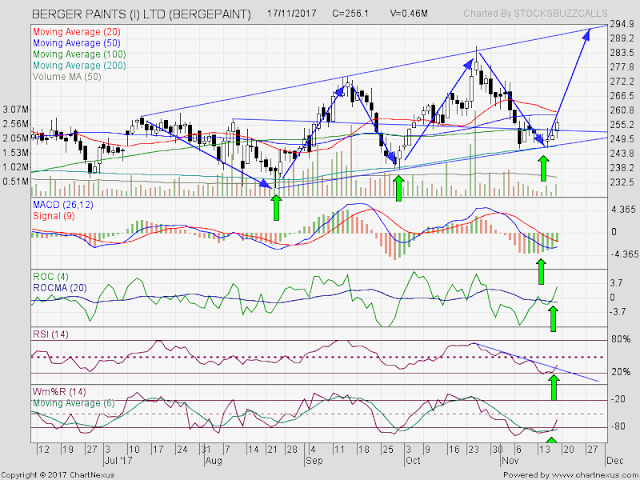Select the 20% RSI level label
This screenshot has height=480, width=640.
tap(621, 372)
